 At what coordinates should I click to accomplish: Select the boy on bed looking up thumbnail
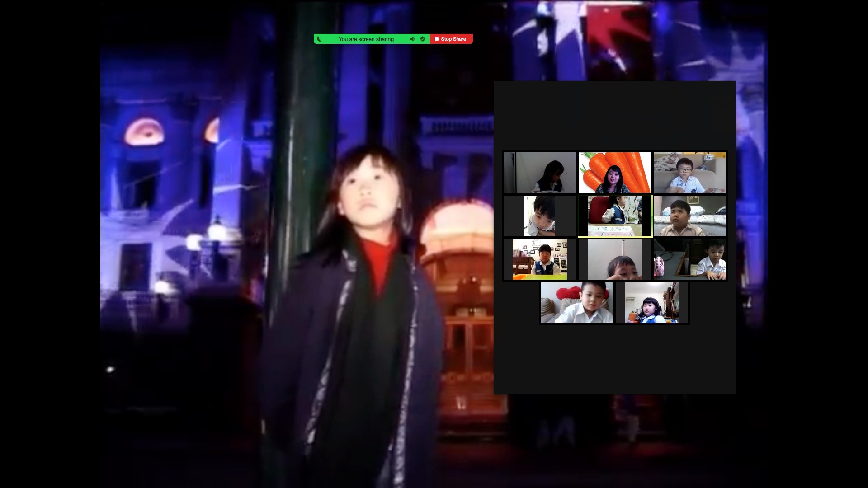point(690,216)
